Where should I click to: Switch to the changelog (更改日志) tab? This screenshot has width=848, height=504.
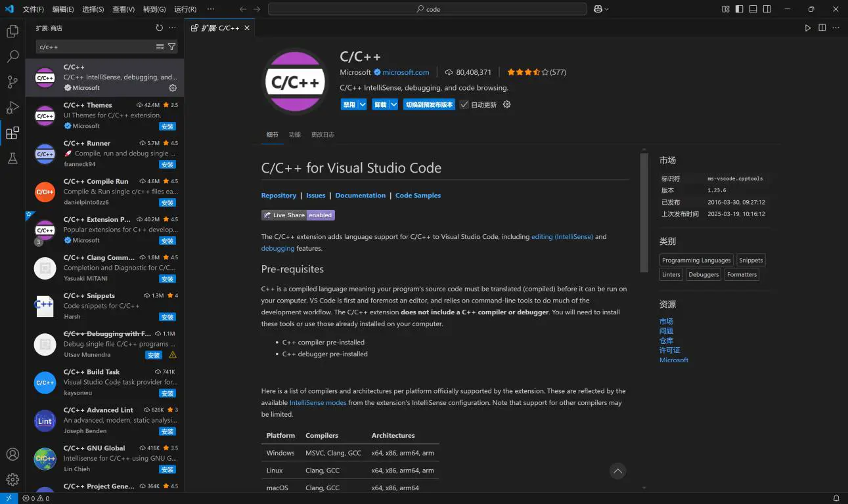click(x=323, y=135)
